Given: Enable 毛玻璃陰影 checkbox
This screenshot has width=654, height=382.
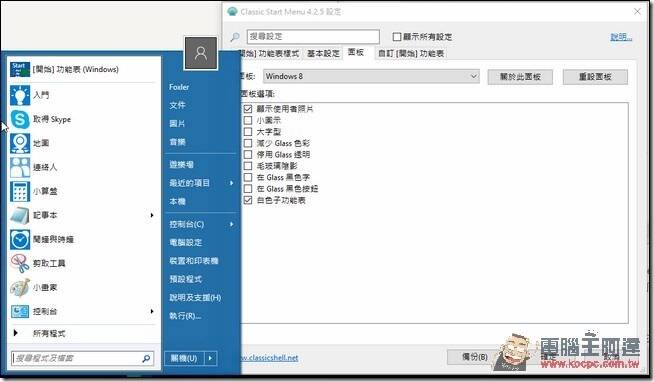Looking at the screenshot, I should tap(248, 166).
